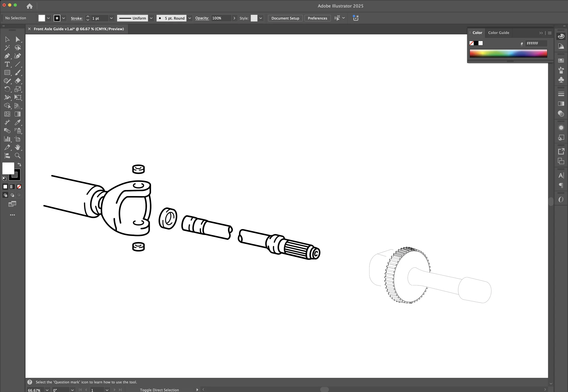The height and width of the screenshot is (392, 568).
Task: Activate the large stroke box in the toolbar
Action: pyautogui.click(x=18, y=177)
